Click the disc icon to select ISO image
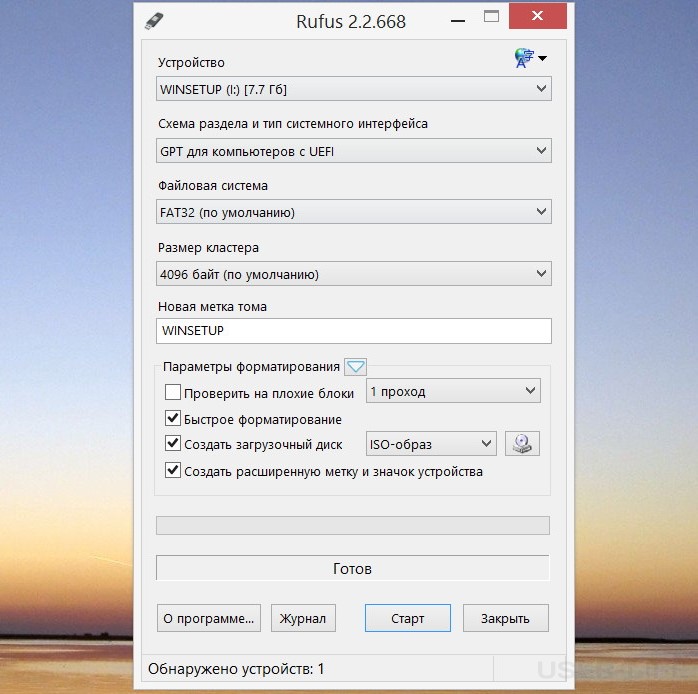The width and height of the screenshot is (698, 694). click(x=522, y=444)
